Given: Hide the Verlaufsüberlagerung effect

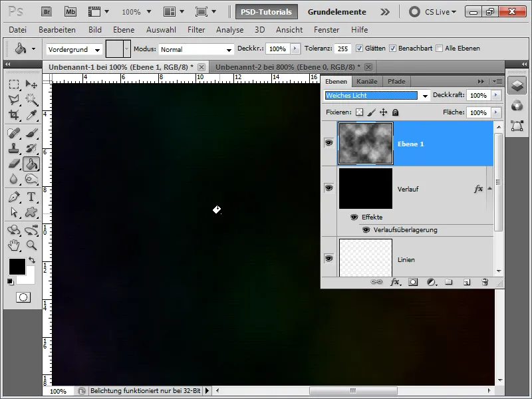Looking at the screenshot, I should pos(366,230).
